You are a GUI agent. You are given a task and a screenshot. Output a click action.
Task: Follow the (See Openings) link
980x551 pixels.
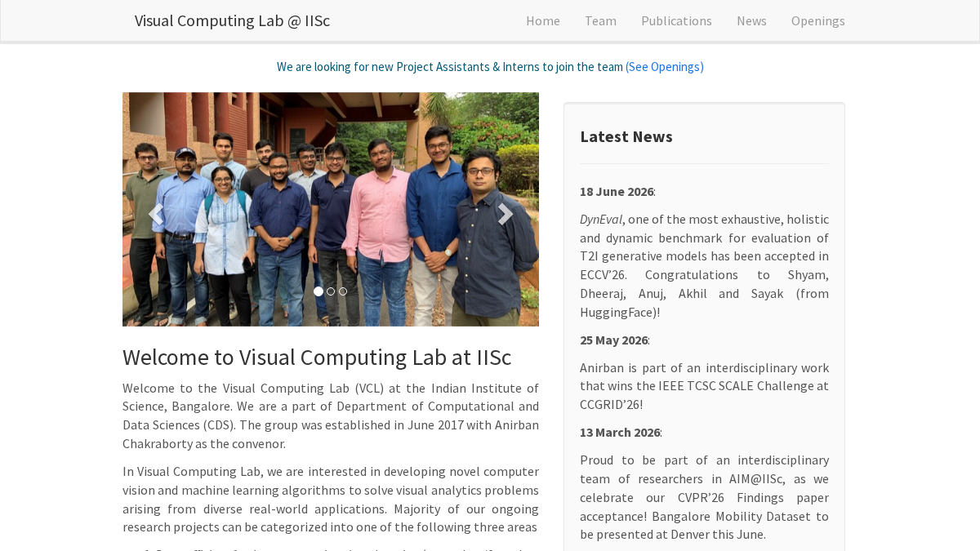click(x=665, y=67)
